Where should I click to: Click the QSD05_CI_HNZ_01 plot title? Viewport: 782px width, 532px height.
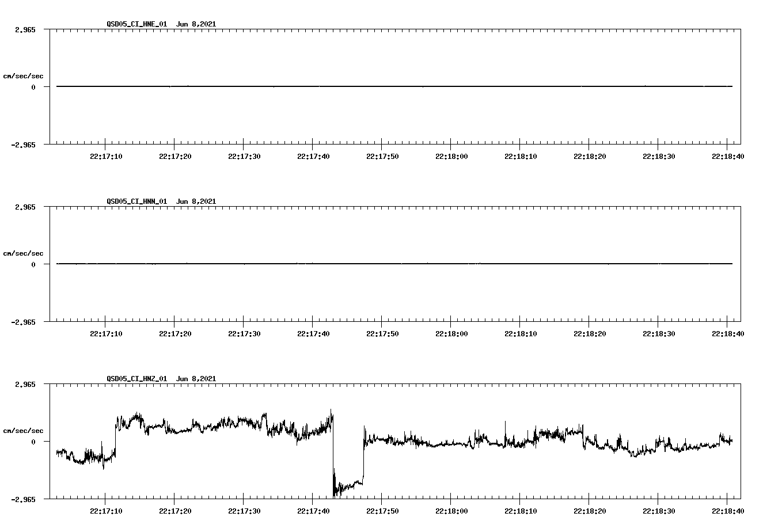pos(161,379)
